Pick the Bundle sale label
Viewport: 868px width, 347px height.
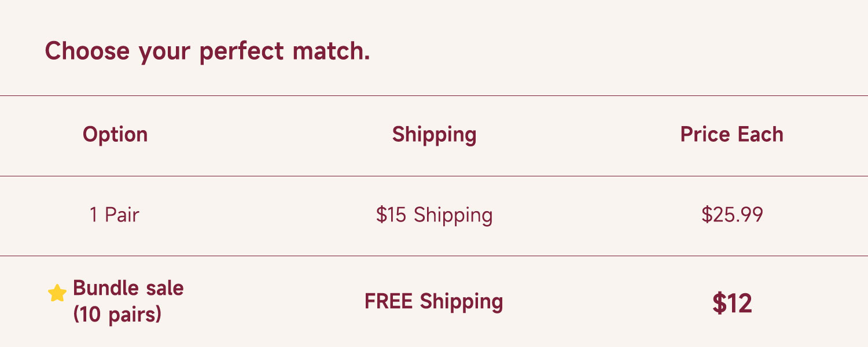(128, 288)
